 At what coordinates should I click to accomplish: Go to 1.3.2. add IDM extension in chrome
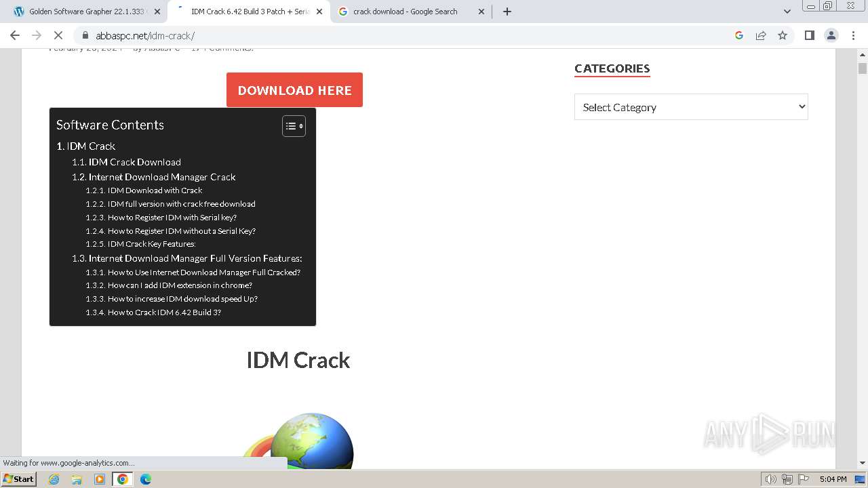tap(169, 285)
